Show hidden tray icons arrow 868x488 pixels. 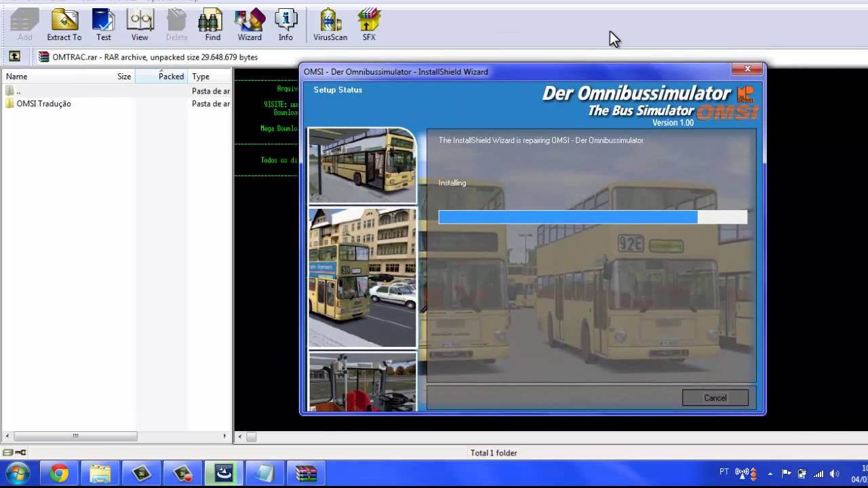coord(770,474)
